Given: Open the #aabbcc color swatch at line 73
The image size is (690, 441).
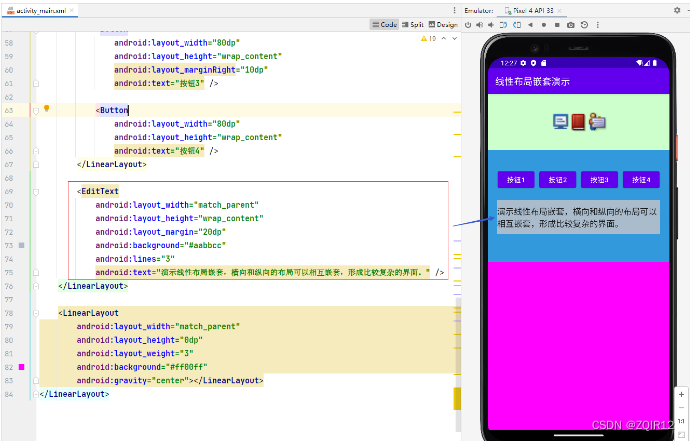Looking at the screenshot, I should pos(22,245).
